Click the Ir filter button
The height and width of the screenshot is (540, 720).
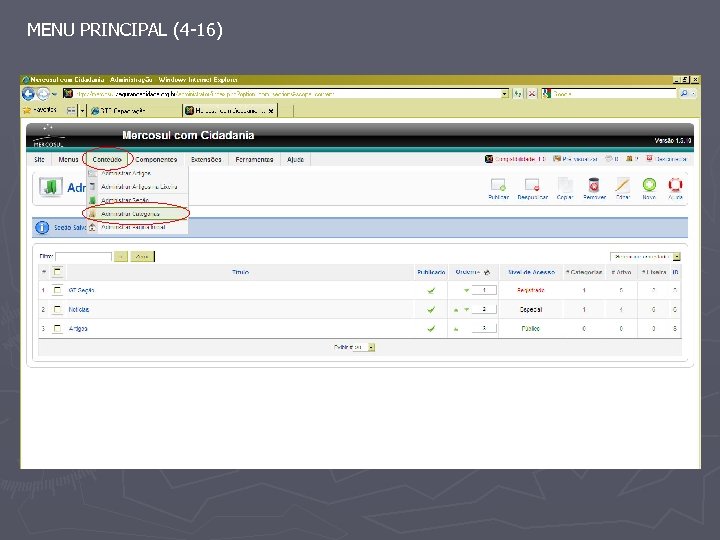[x=121, y=256]
